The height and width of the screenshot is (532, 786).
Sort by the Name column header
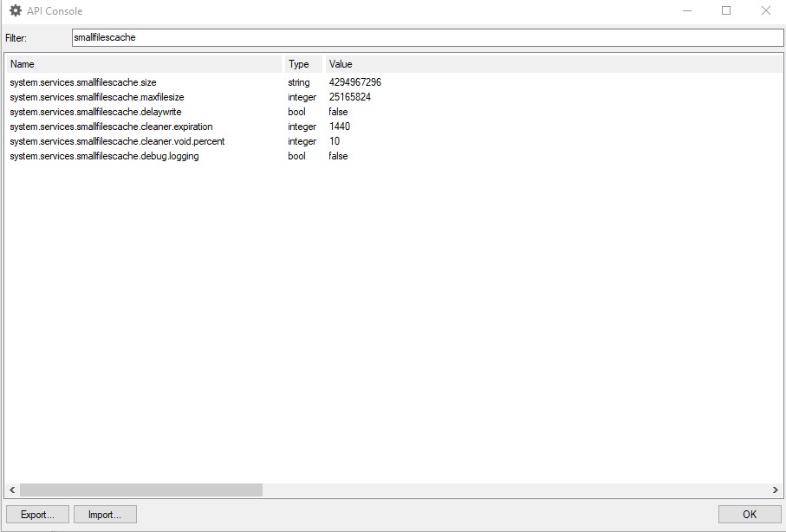[x=145, y=64]
